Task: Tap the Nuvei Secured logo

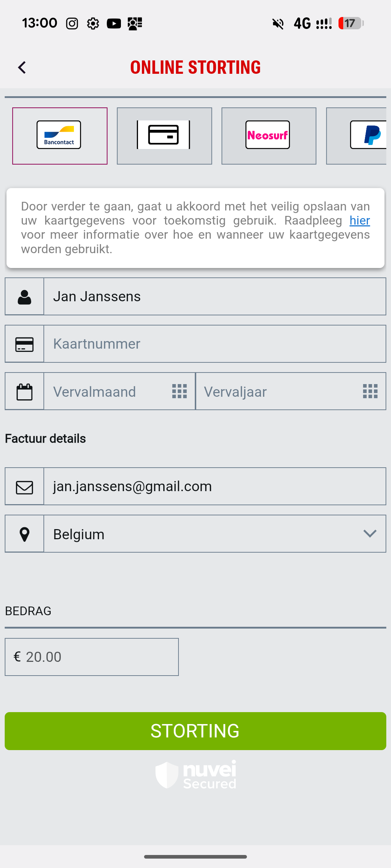Action: click(x=196, y=775)
